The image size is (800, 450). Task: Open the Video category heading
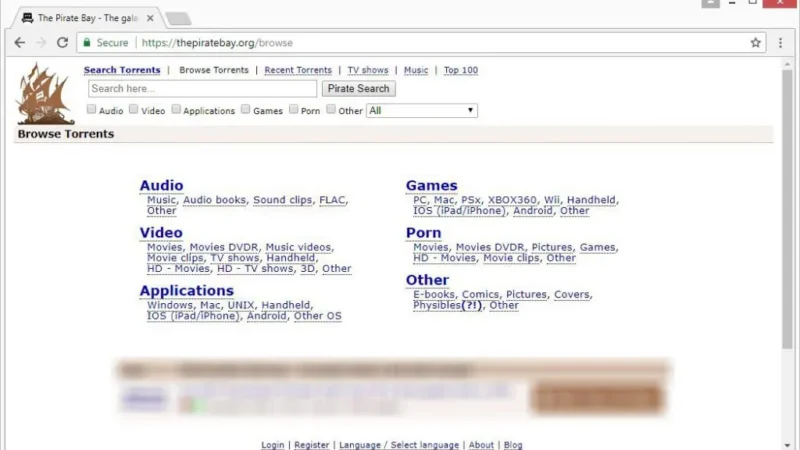click(x=161, y=233)
